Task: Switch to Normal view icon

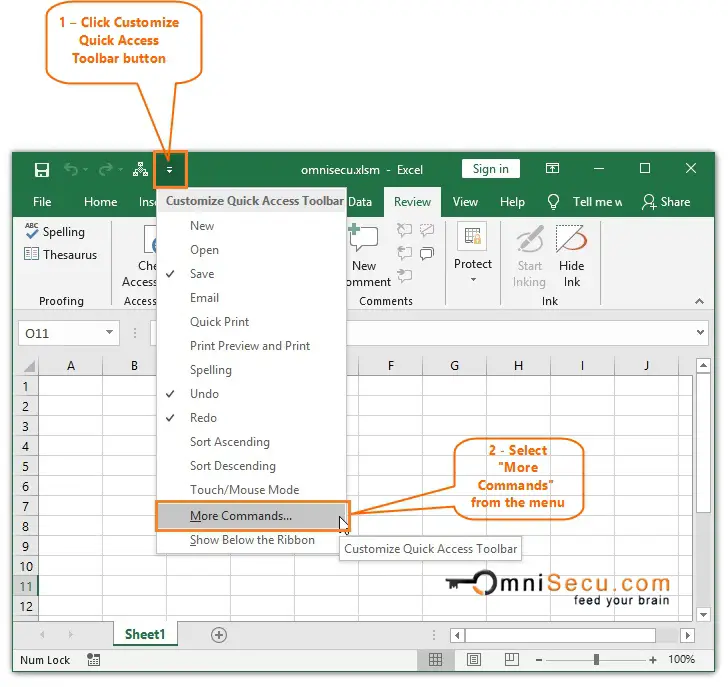Action: pos(435,659)
